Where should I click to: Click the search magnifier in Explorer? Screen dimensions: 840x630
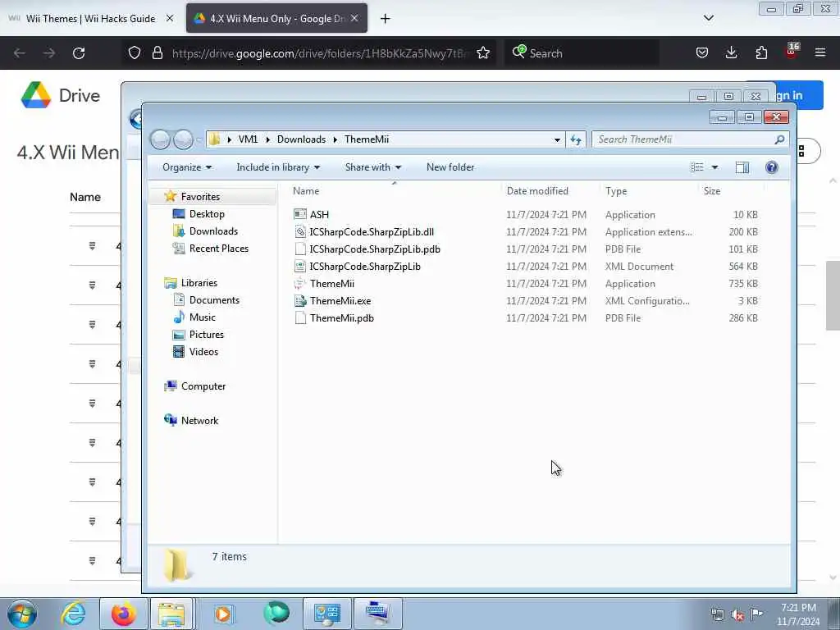779,139
